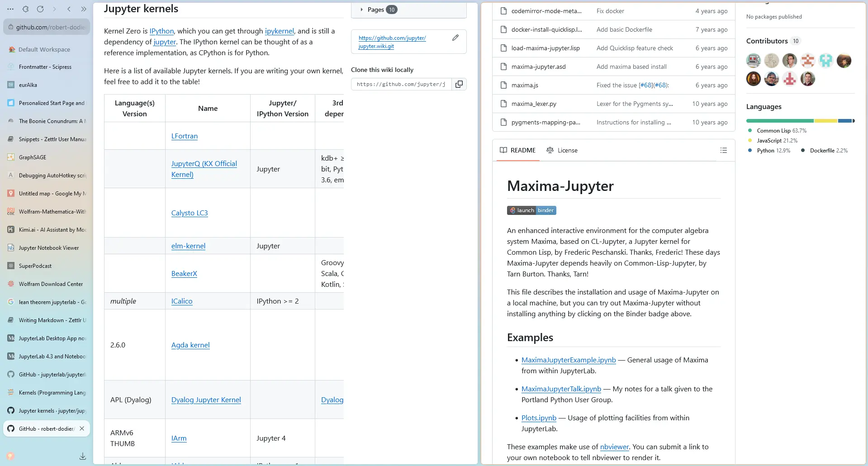This screenshot has height=466, width=868.
Task: Click the last contributor avatar in second row
Action: [808, 79]
